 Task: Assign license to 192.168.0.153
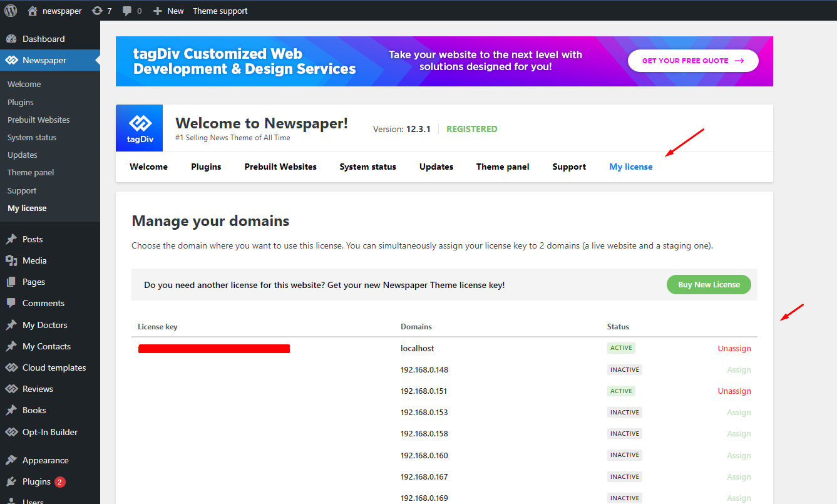point(739,412)
